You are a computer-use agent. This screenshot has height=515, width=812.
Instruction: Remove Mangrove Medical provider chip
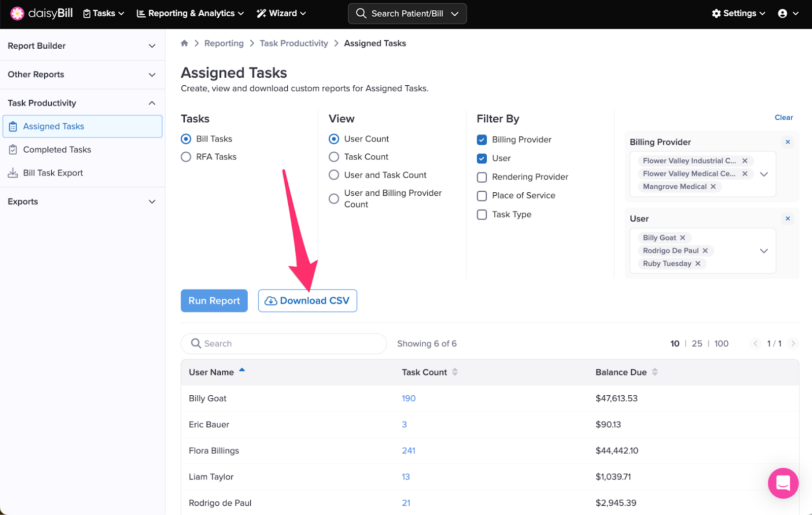pos(713,187)
